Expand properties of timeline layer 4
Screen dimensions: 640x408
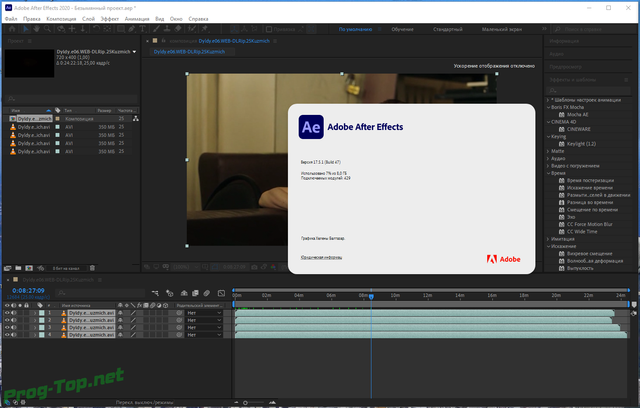tap(35, 335)
